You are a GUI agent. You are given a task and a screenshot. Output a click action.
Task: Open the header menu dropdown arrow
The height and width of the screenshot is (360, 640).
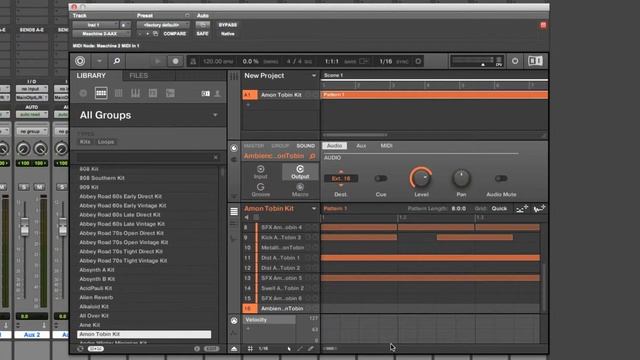click(x=99, y=61)
